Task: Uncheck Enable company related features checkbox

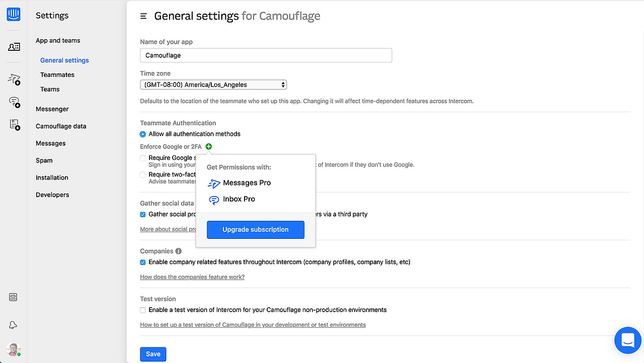Action: pos(143,262)
